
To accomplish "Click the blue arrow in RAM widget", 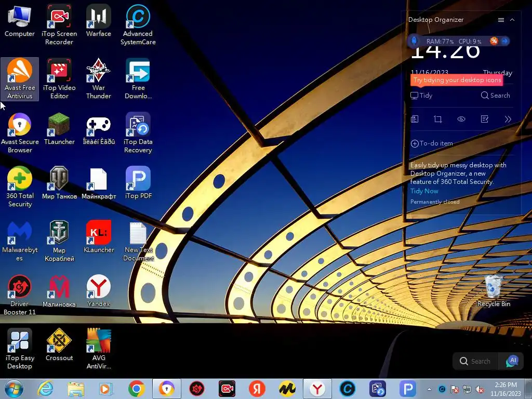I will coord(505,41).
